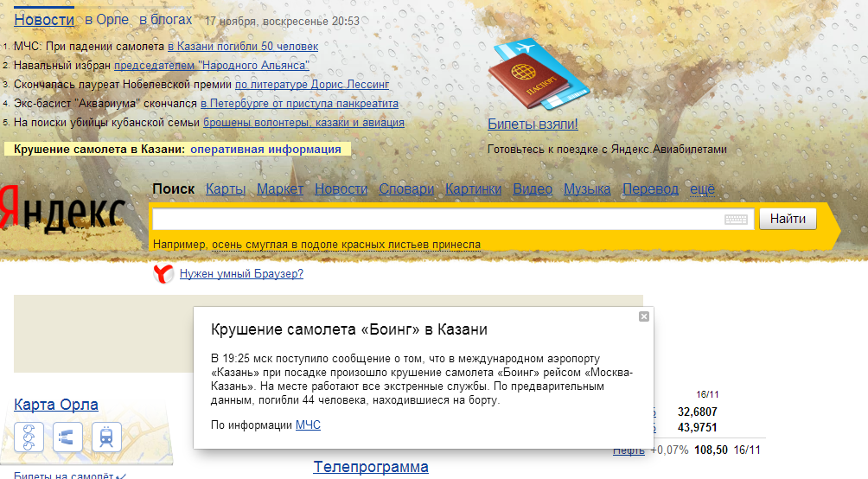Open the Карта Орла link
This screenshot has width=868, height=479.
(x=56, y=405)
